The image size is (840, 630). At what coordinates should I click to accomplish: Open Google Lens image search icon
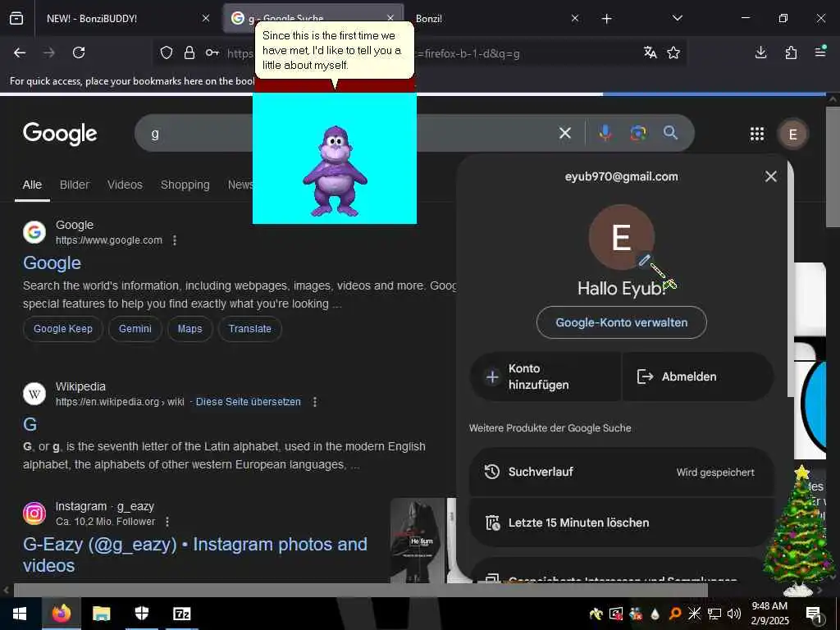(x=637, y=133)
